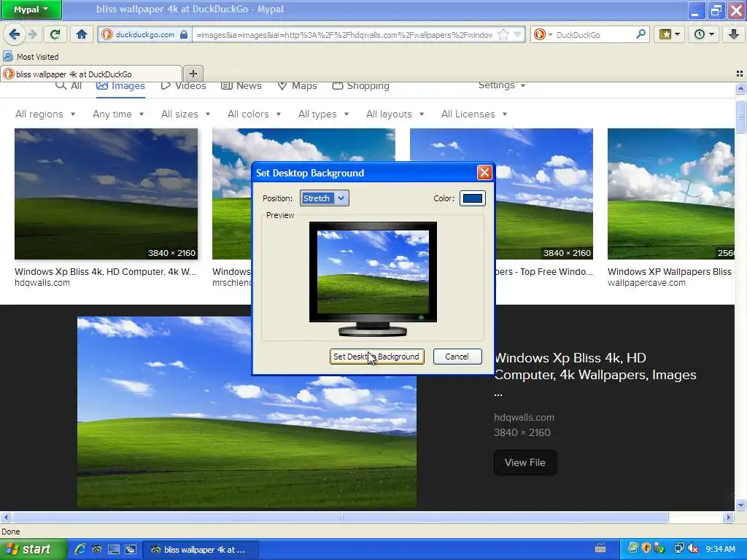
Task: Select the bliss wallpaper 4k browser tab
Action: [91, 74]
